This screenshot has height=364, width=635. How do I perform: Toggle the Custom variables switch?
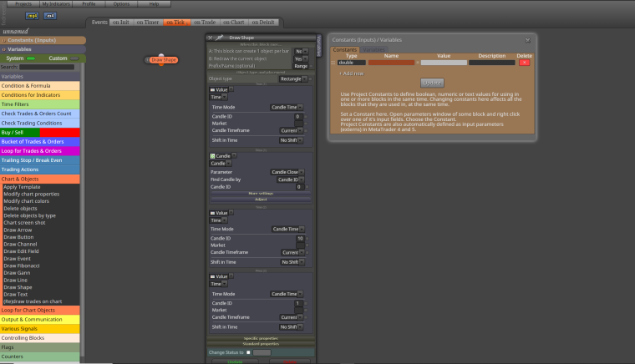[x=74, y=58]
